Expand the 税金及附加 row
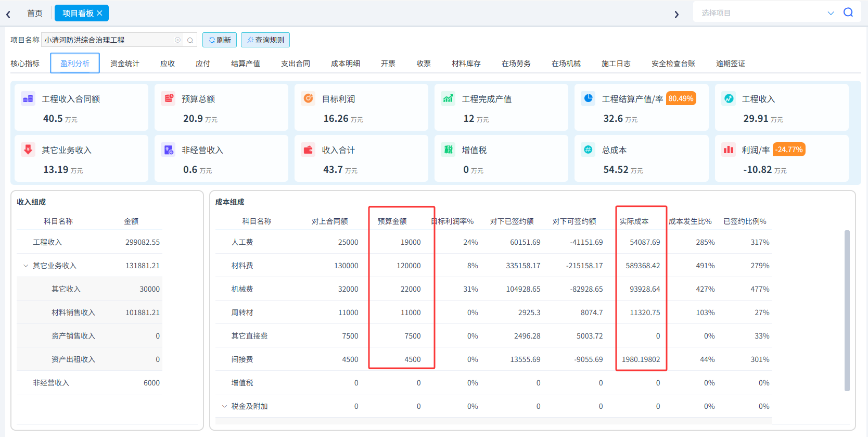 [224, 406]
